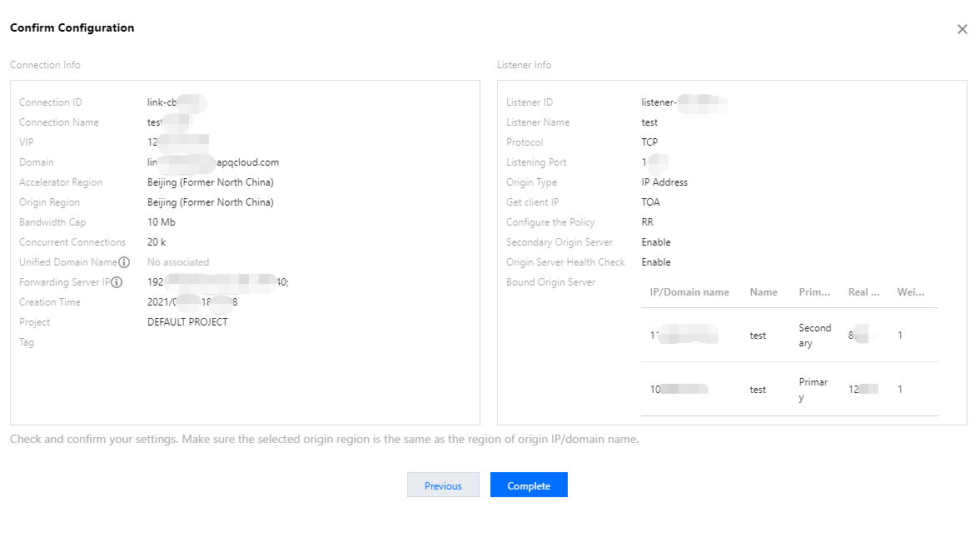Click the TCP protocol value

click(649, 142)
